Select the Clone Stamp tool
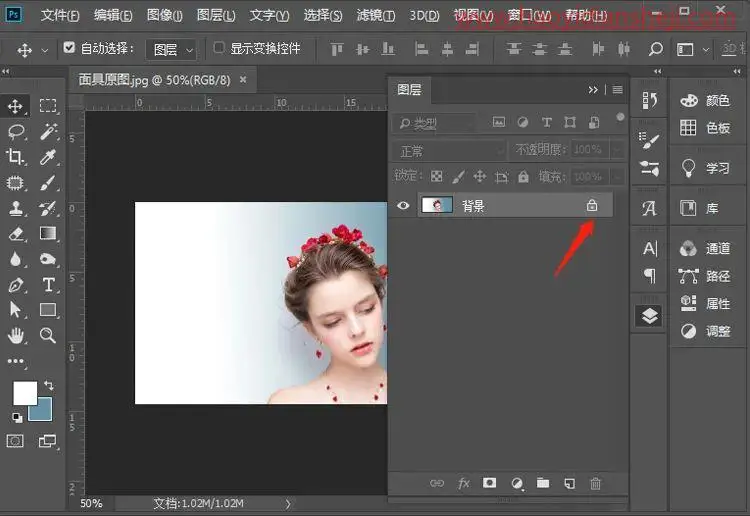Viewport: 750px width, 516px height. point(16,208)
